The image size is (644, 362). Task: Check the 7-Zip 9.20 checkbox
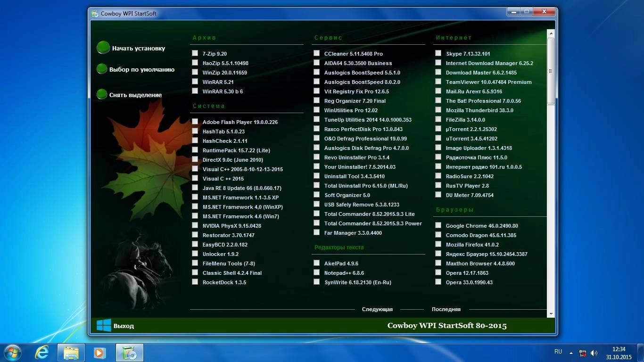[x=195, y=53]
